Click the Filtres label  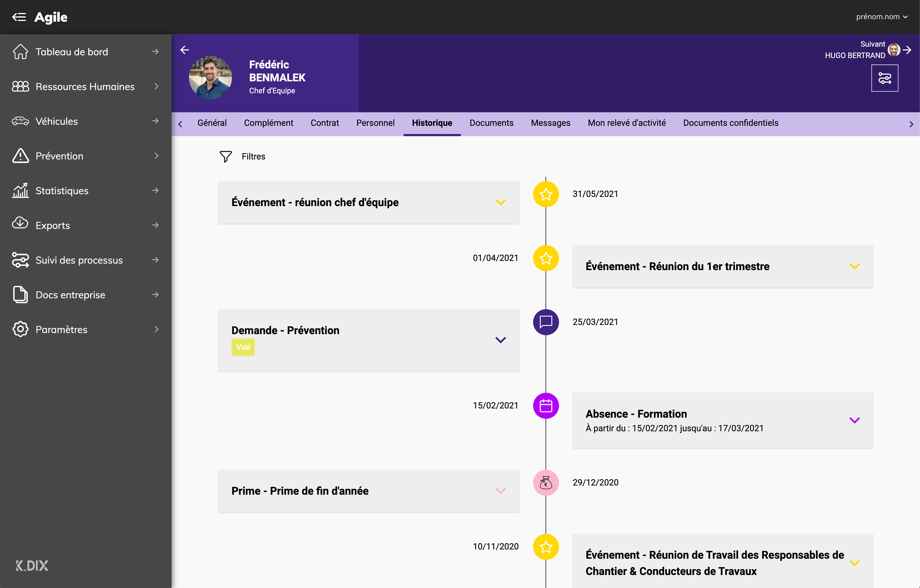253,157
